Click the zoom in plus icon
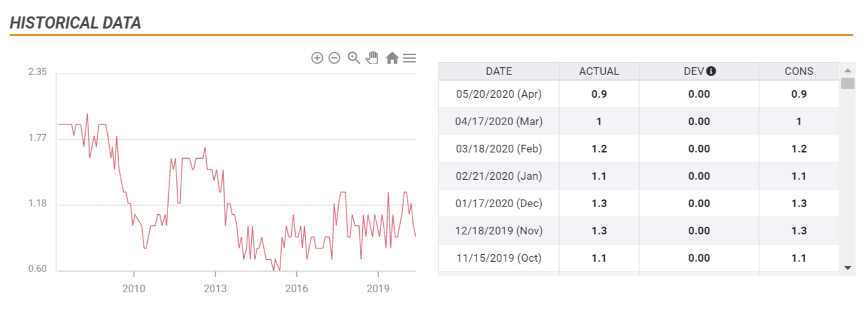868x312 pixels. pos(317,58)
